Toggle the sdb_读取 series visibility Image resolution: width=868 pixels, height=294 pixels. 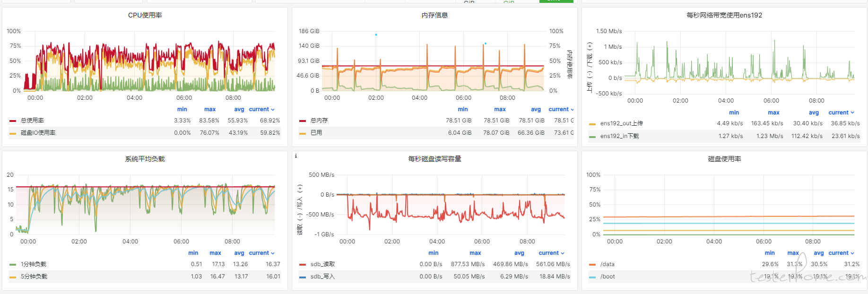point(323,264)
